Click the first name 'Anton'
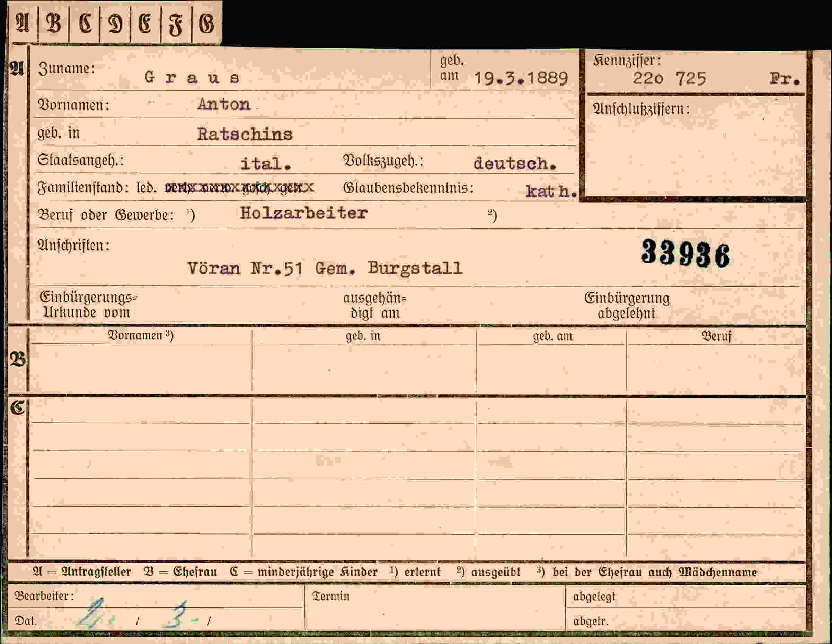The width and height of the screenshot is (832, 644). [x=224, y=104]
